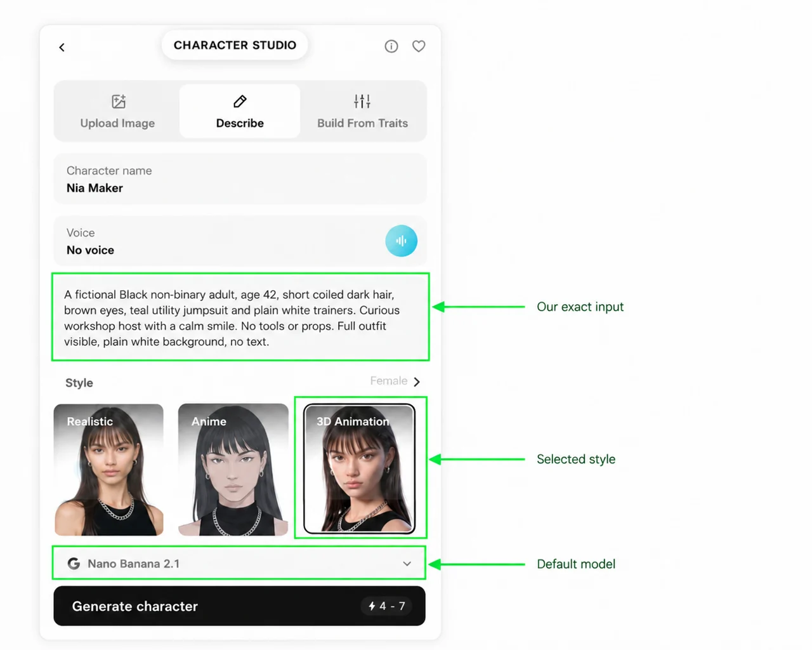
Task: Select the 3D Animation style thumbnail
Action: coord(359,469)
